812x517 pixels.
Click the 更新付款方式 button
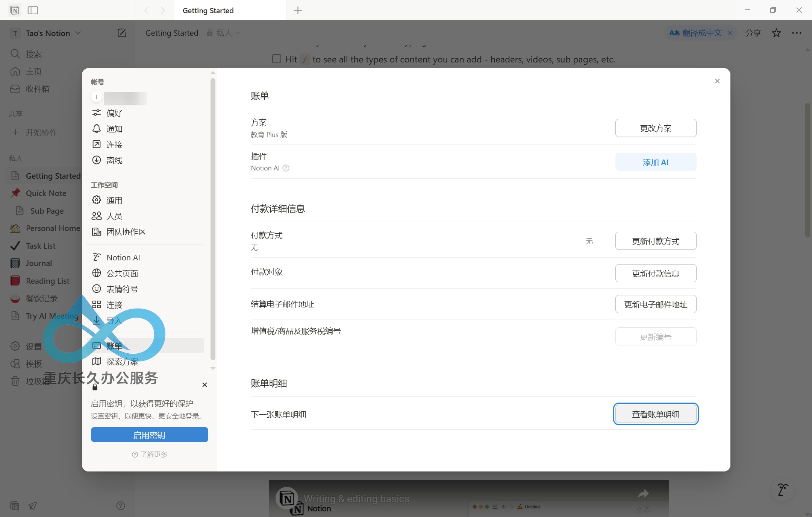click(x=656, y=241)
